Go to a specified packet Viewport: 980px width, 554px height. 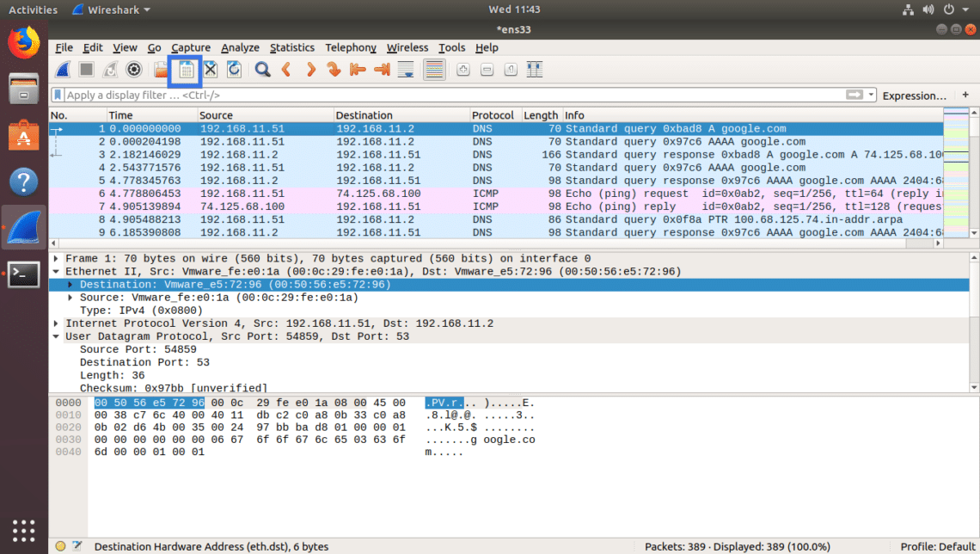pyautogui.click(x=334, y=70)
